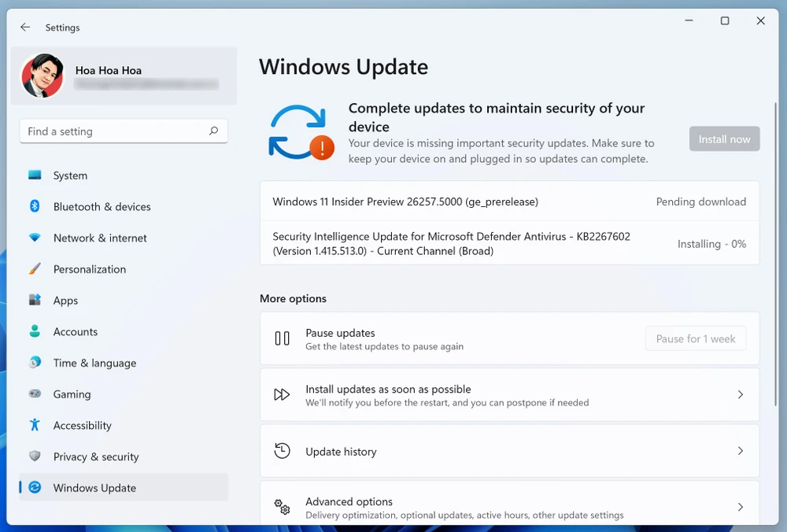Open the Apps settings page
Screen dimensions: 787x532
pyautogui.click(x=65, y=301)
